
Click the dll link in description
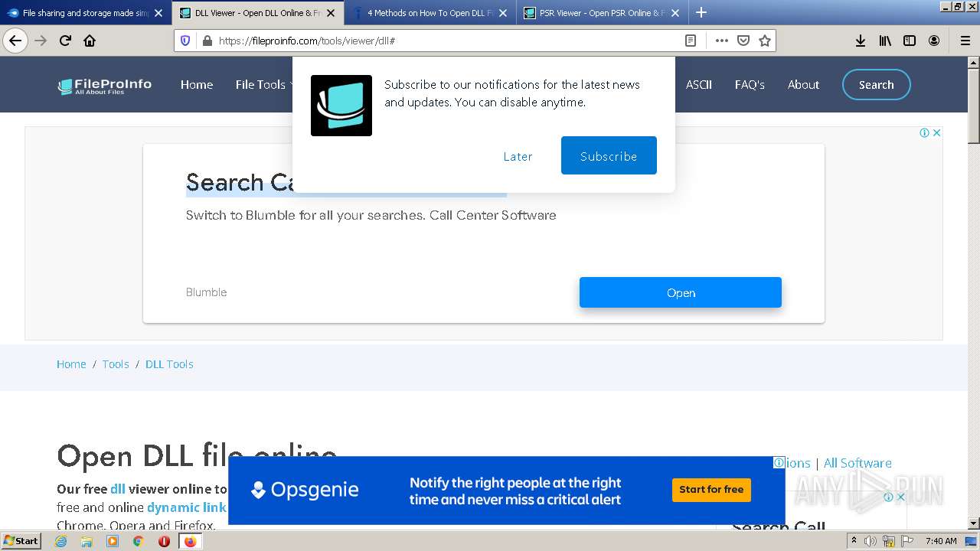click(x=117, y=489)
